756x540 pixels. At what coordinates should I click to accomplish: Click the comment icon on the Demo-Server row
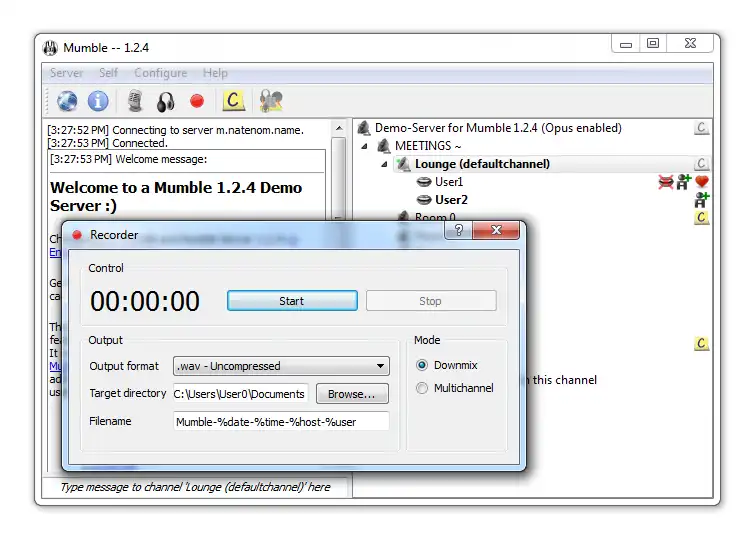[x=702, y=128]
